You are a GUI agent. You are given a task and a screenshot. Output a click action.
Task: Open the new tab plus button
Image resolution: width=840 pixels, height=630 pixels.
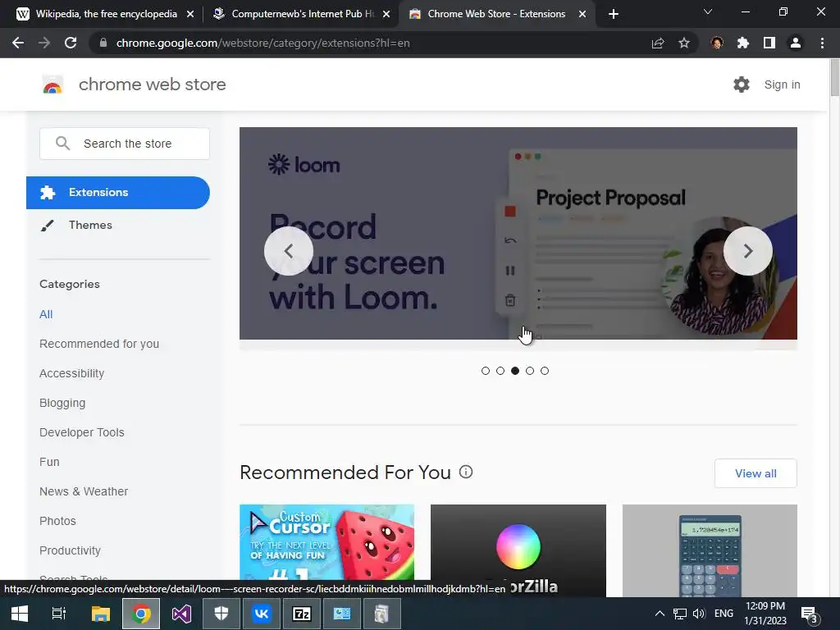(614, 14)
